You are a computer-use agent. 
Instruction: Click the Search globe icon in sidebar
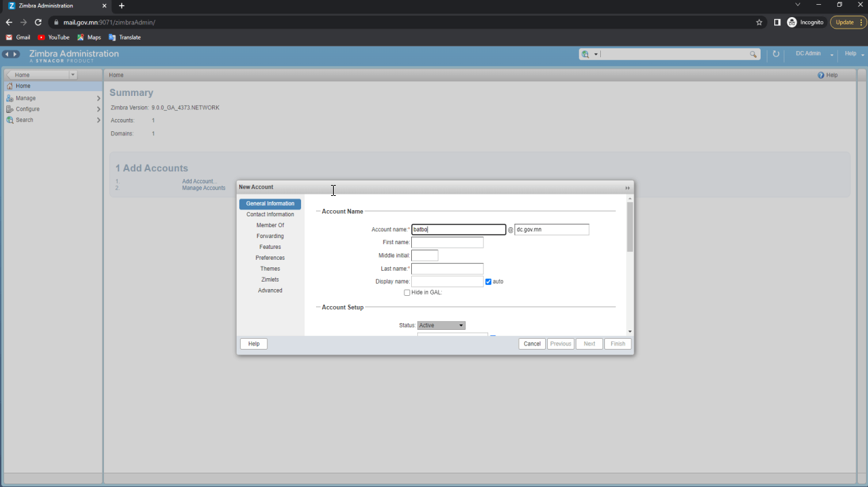(x=10, y=120)
